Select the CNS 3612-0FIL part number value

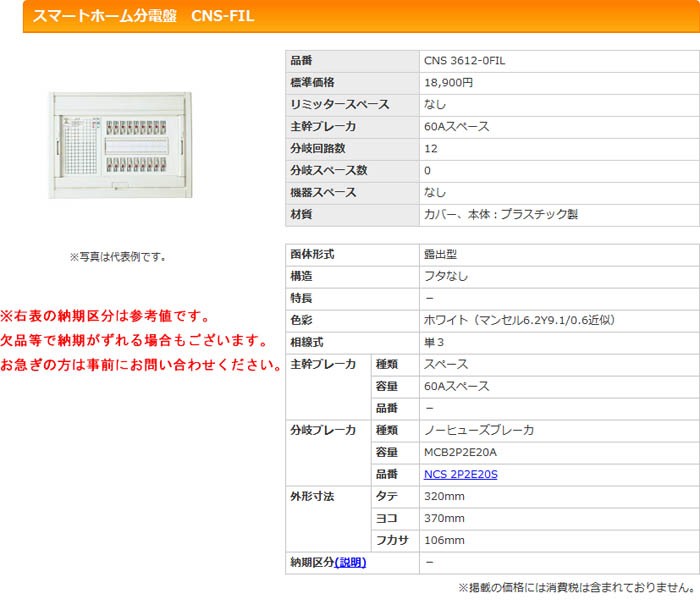pyautogui.click(x=465, y=61)
